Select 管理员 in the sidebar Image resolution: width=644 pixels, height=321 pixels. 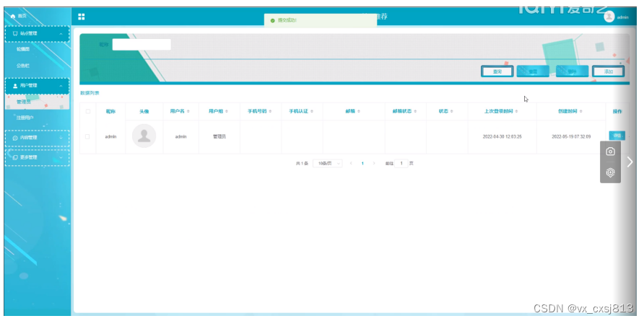pos(37,102)
